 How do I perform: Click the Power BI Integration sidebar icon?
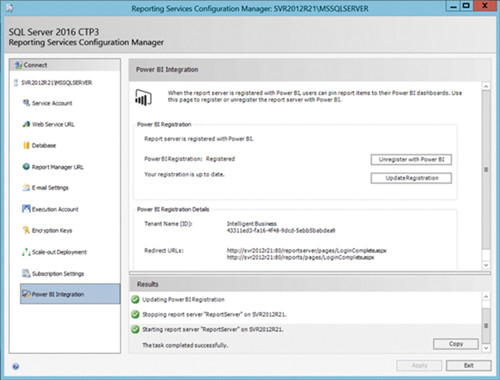pyautogui.click(x=26, y=294)
